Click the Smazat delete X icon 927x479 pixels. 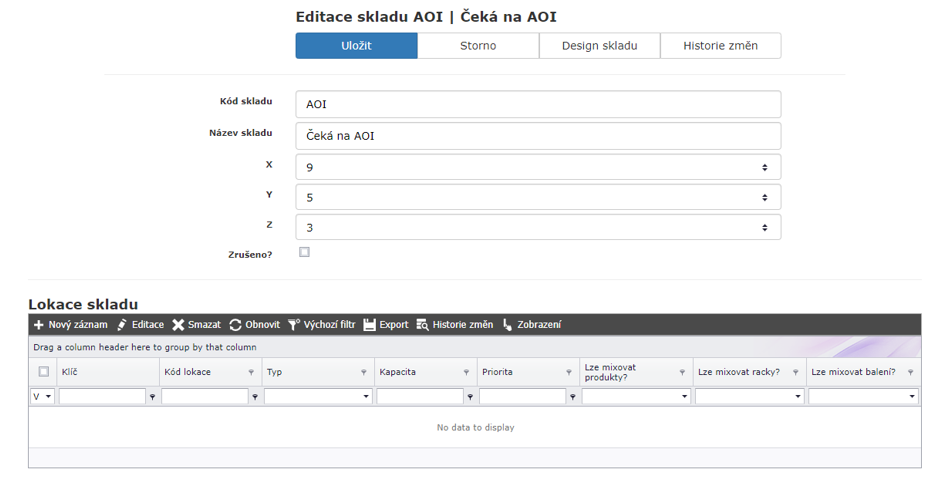click(x=178, y=325)
